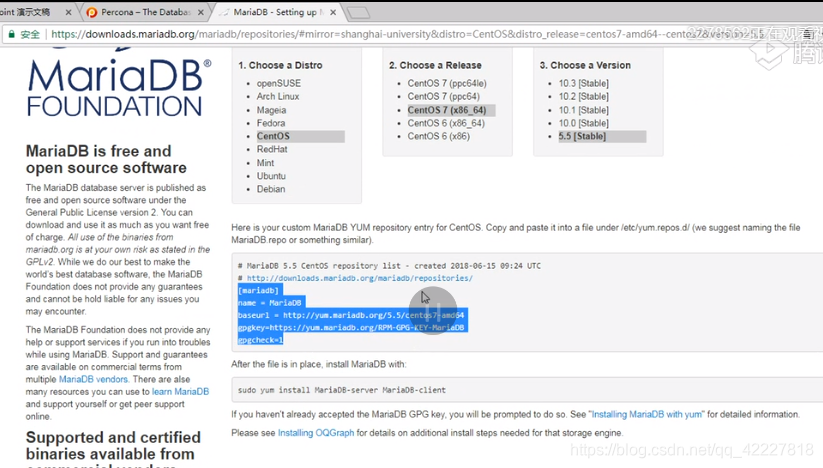Click the secure padlock icon in address bar

11,35
